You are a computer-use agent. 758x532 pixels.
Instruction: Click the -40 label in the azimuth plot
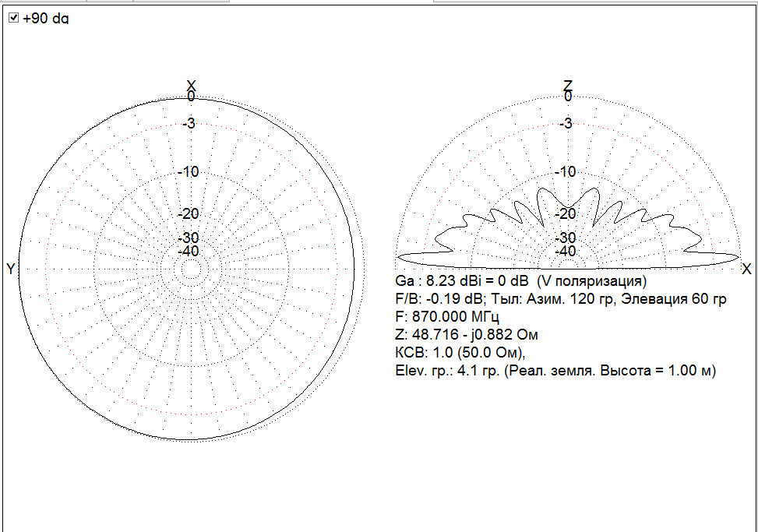point(188,251)
